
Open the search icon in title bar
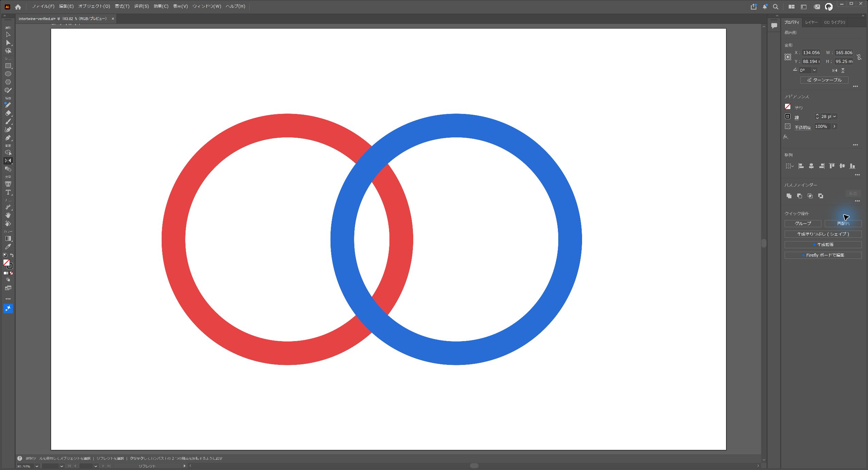tap(775, 7)
